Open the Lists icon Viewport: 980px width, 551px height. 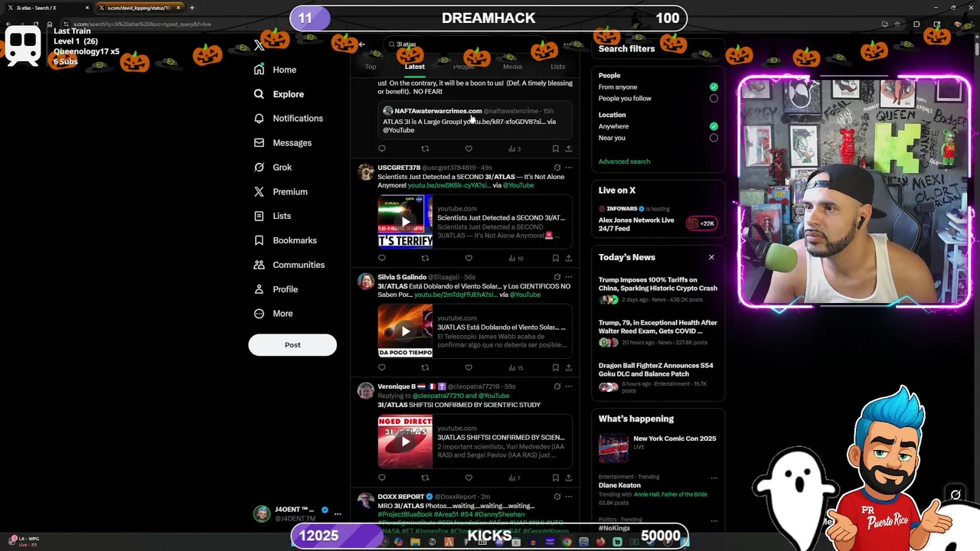point(259,216)
